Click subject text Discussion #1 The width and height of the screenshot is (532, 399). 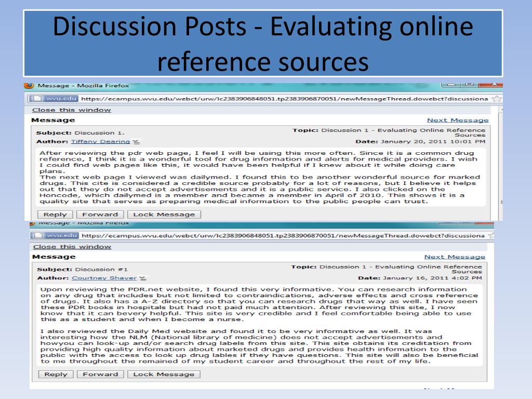coord(101,270)
